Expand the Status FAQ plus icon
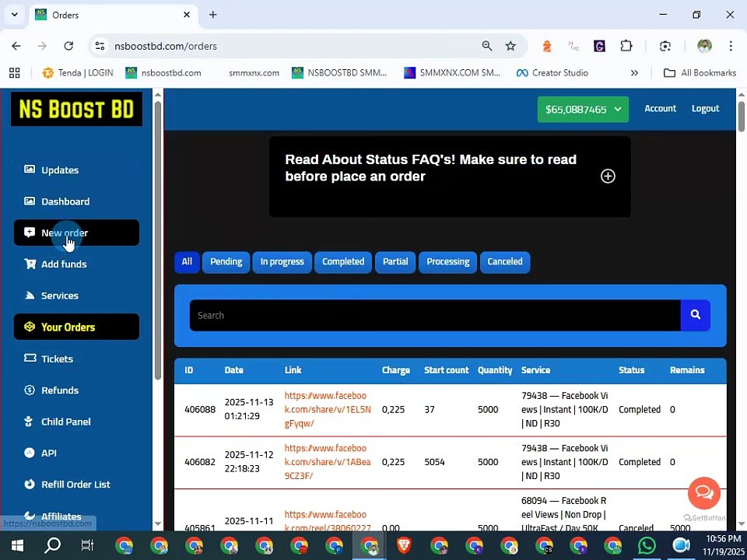The image size is (747, 560). click(x=608, y=177)
